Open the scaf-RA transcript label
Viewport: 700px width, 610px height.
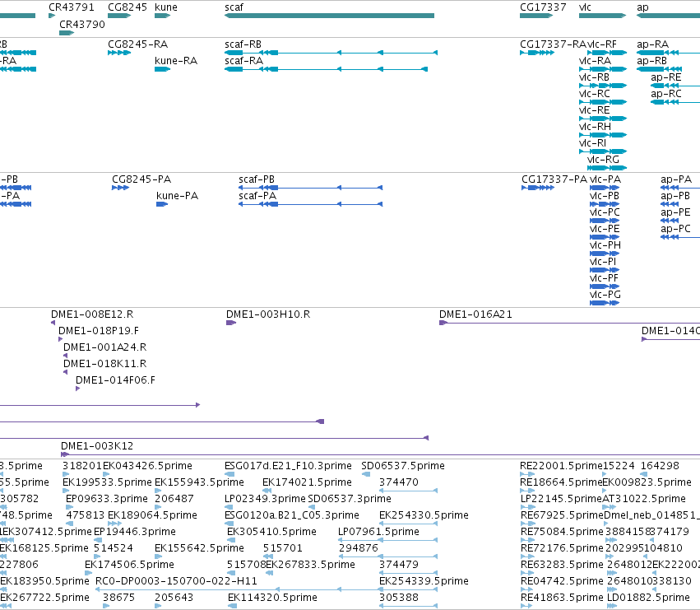click(x=243, y=60)
